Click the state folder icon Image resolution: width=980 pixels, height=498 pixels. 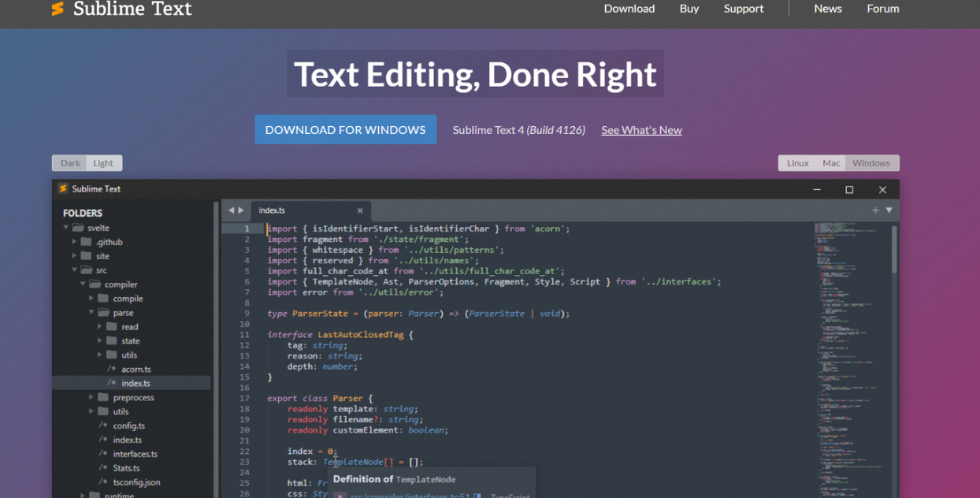(112, 340)
